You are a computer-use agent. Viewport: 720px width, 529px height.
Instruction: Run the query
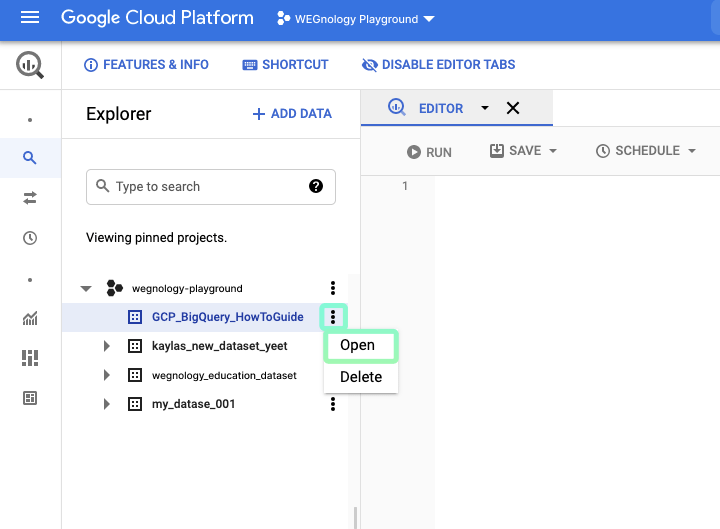coord(429,152)
